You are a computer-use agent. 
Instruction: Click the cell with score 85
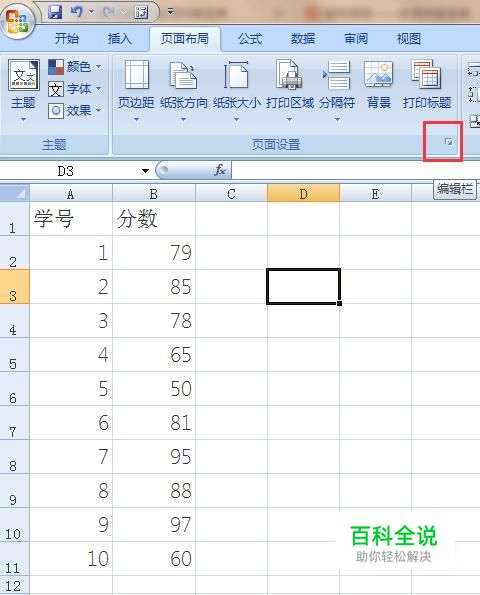tap(154, 287)
